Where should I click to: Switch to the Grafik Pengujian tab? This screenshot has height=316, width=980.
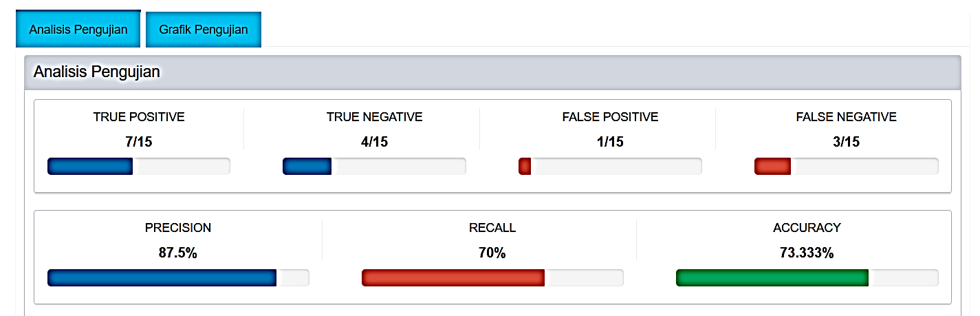tap(203, 30)
